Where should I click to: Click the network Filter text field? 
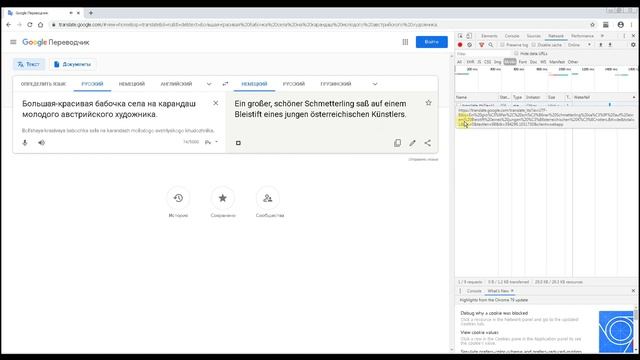click(483, 53)
